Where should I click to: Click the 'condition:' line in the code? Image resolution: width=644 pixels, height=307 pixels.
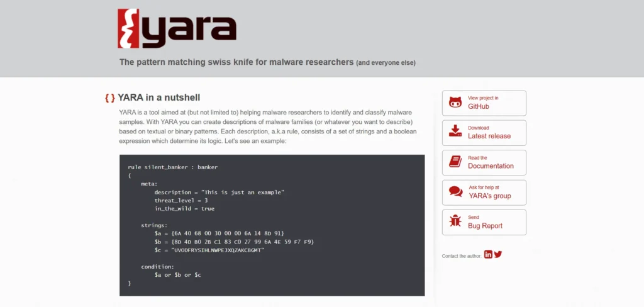(157, 267)
